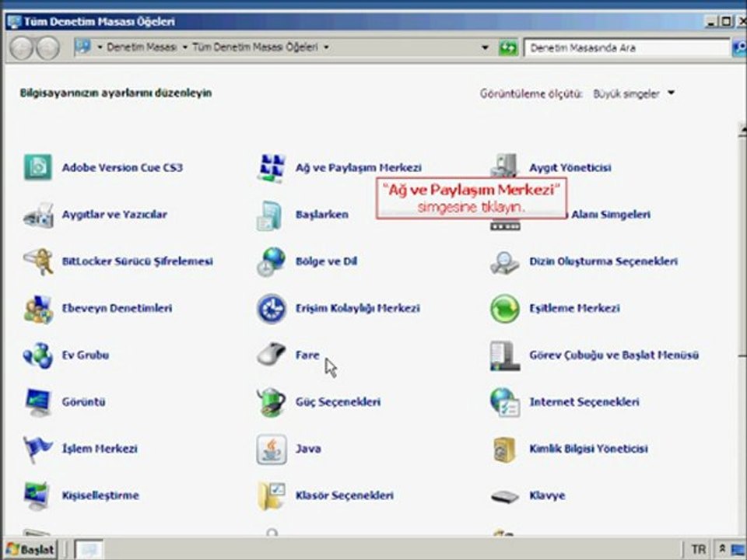Open the Klavye keyboard icon
Image resolution: width=747 pixels, height=560 pixels.
[x=504, y=497]
